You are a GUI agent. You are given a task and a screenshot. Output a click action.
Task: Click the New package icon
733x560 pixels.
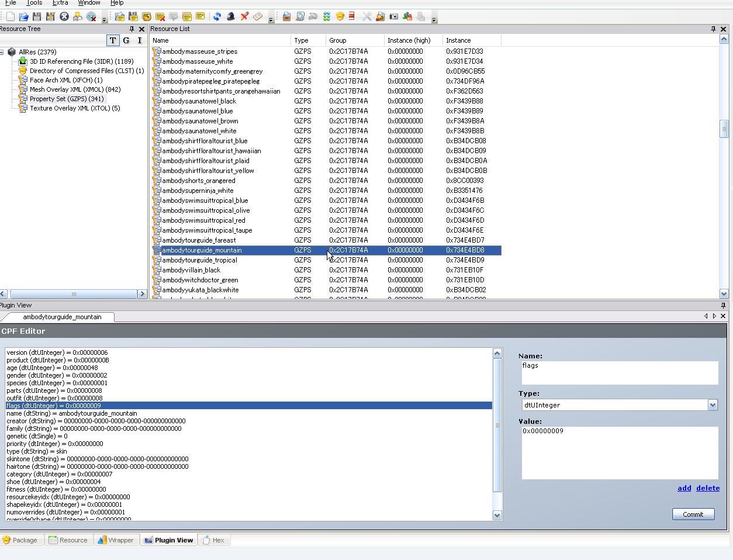(x=10, y=16)
